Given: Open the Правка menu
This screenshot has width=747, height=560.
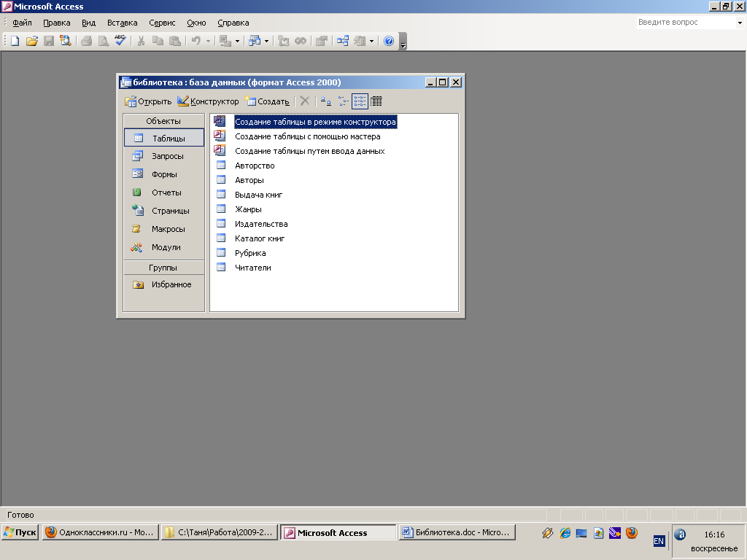Looking at the screenshot, I should (57, 23).
